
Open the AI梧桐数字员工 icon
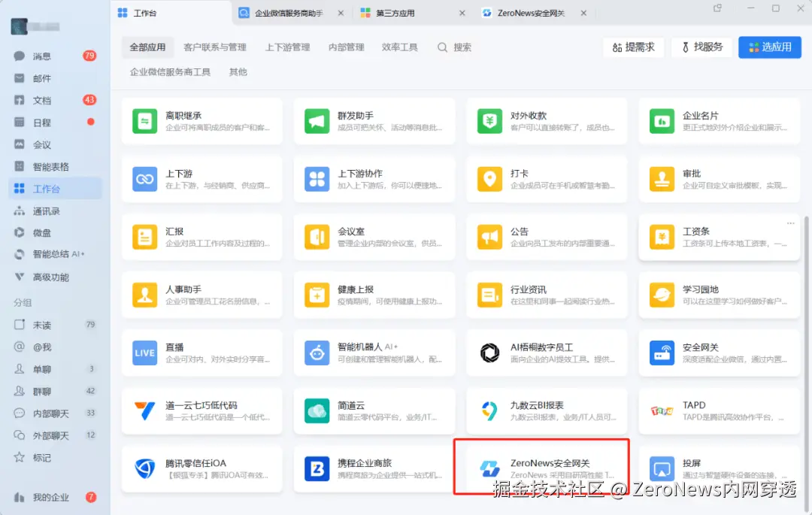(489, 353)
